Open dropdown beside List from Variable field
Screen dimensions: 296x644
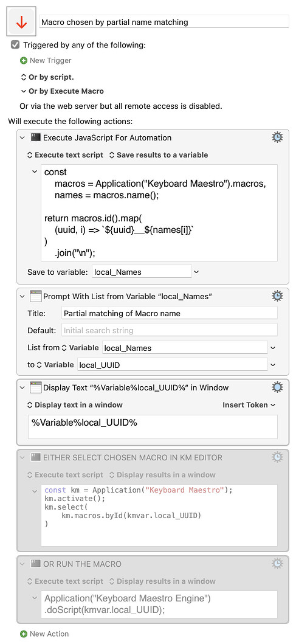coord(273,348)
